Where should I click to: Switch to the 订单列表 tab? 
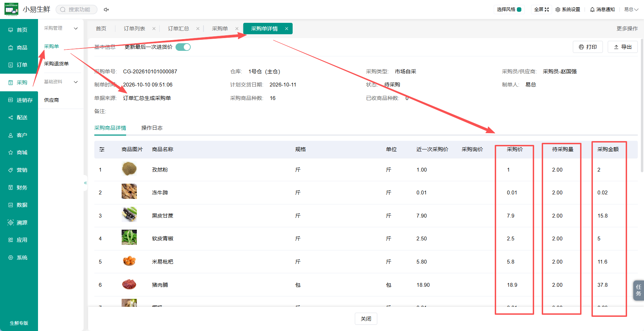coord(134,29)
